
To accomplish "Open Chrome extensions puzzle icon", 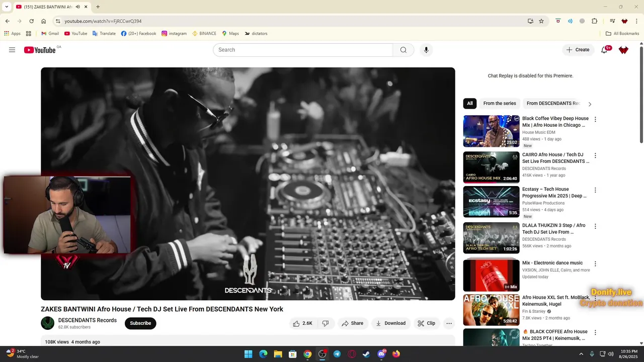I will point(595,21).
